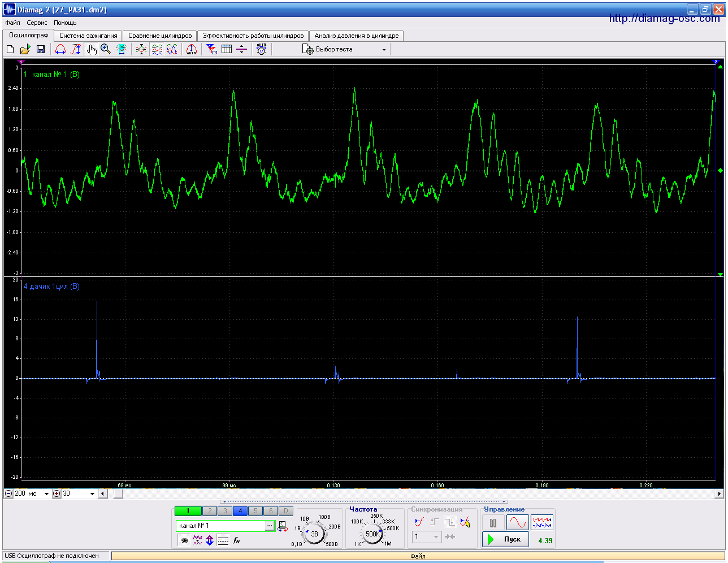Click the horizontal timeline scrollbar thumb
This screenshot has width=728, height=563.
coord(119,493)
